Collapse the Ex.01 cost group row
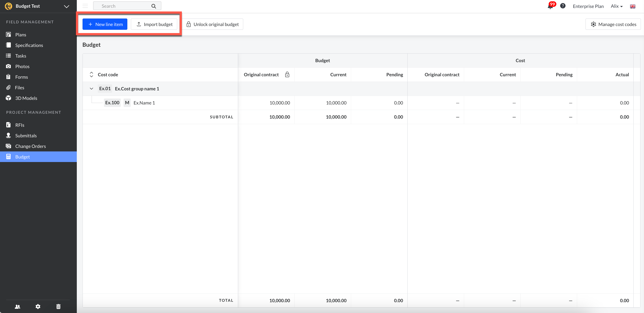The height and width of the screenshot is (313, 644). tap(92, 89)
